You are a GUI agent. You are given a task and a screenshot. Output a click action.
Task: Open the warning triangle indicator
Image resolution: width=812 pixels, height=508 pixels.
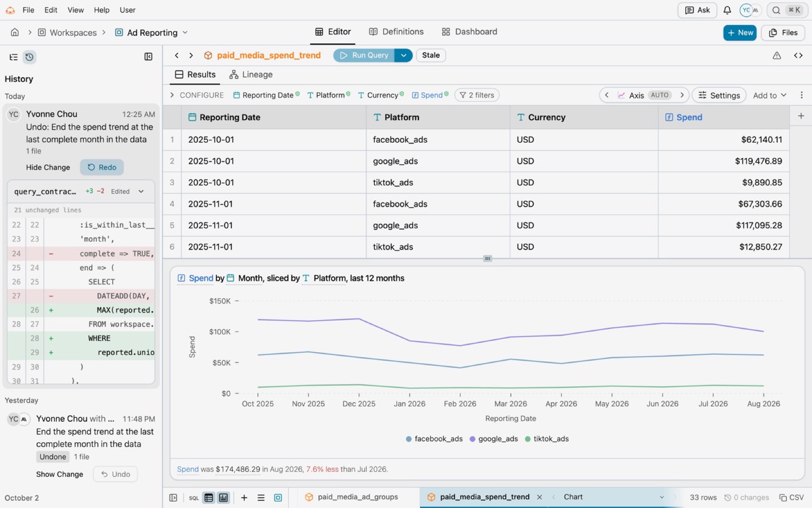(777, 55)
